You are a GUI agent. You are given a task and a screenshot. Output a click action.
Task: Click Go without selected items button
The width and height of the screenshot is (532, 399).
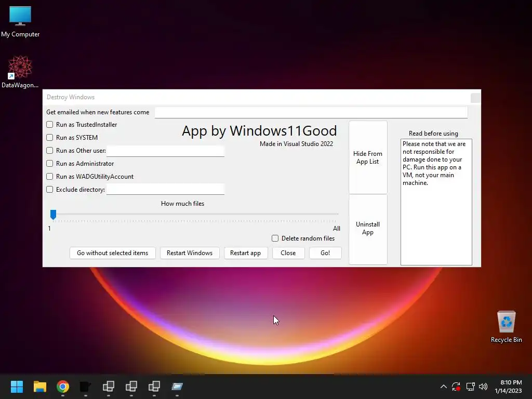[x=113, y=253]
